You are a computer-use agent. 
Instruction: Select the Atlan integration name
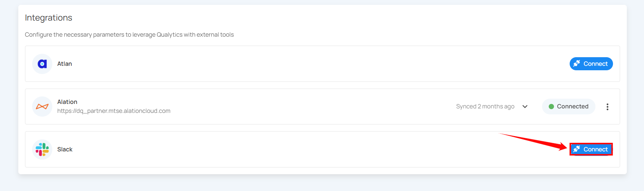[65, 64]
